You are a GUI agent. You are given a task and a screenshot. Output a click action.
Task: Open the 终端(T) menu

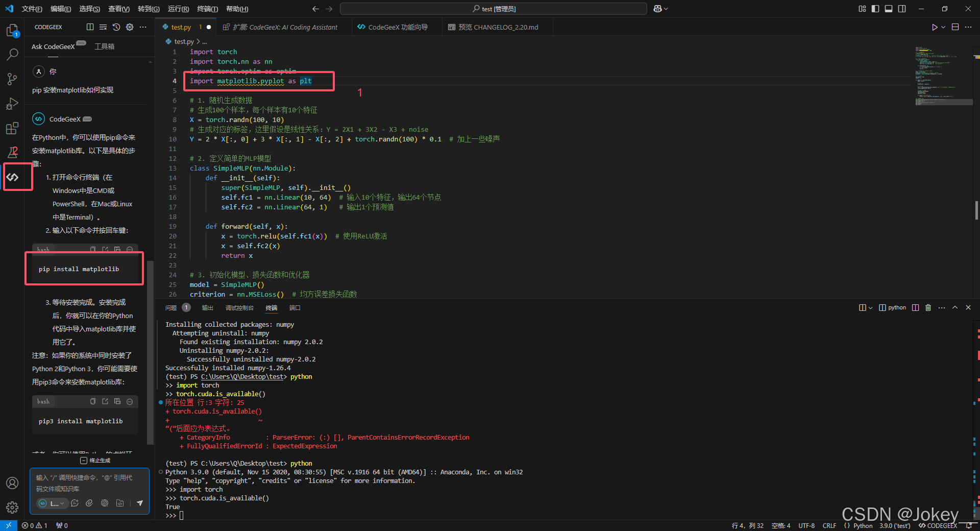point(207,9)
